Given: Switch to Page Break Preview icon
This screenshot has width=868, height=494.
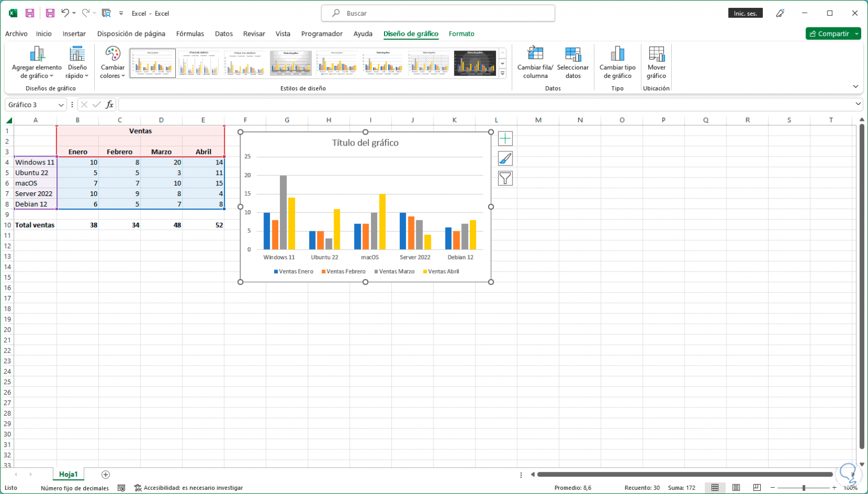Looking at the screenshot, I should (757, 488).
